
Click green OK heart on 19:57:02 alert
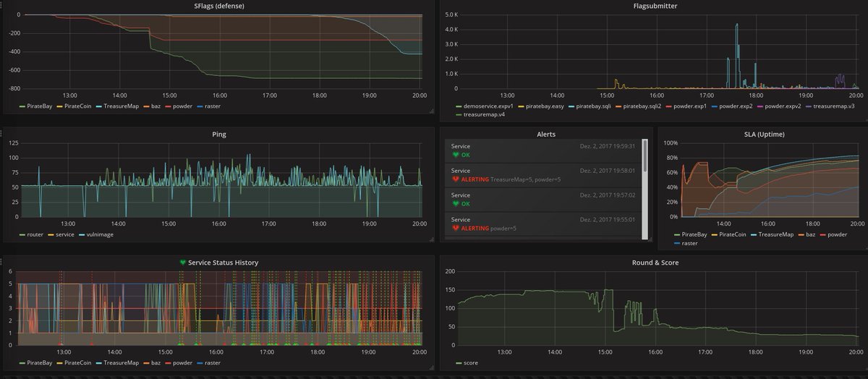(x=455, y=204)
